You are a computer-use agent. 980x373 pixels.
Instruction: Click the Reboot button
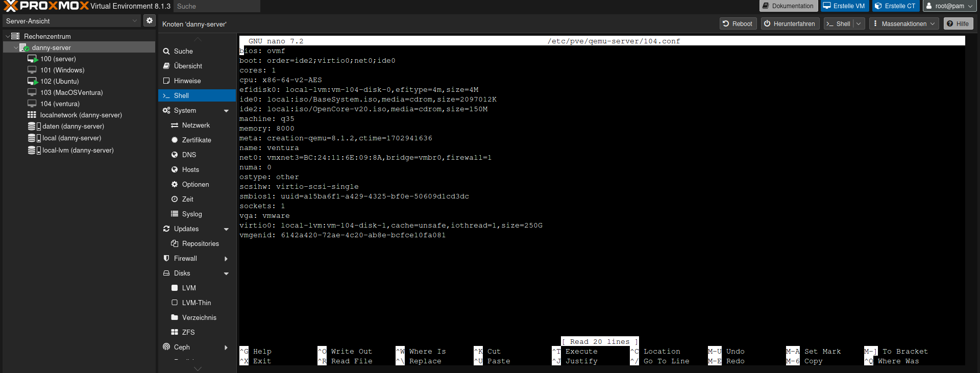pyautogui.click(x=738, y=23)
